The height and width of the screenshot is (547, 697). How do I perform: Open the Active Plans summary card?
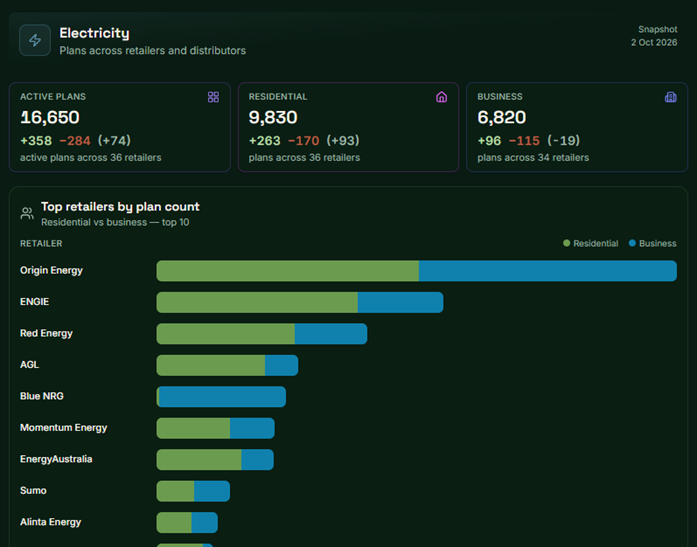(120, 127)
